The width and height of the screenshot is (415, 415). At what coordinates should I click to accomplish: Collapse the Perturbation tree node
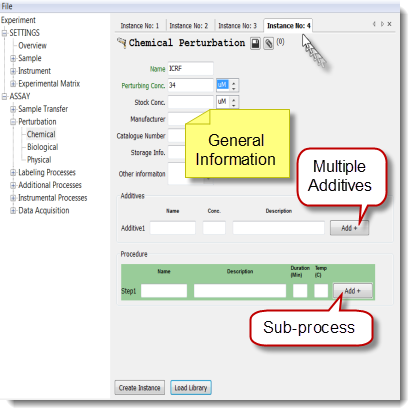click(x=13, y=122)
